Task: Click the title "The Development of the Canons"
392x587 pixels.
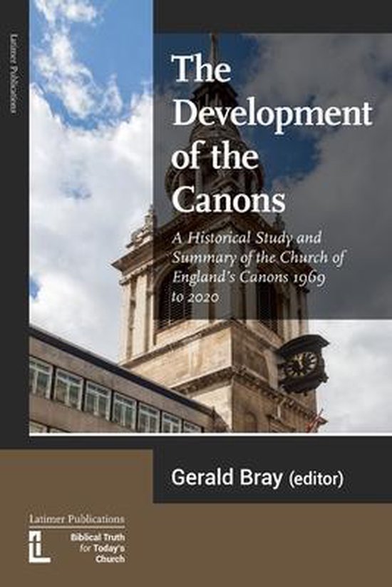Action: tap(272, 134)
